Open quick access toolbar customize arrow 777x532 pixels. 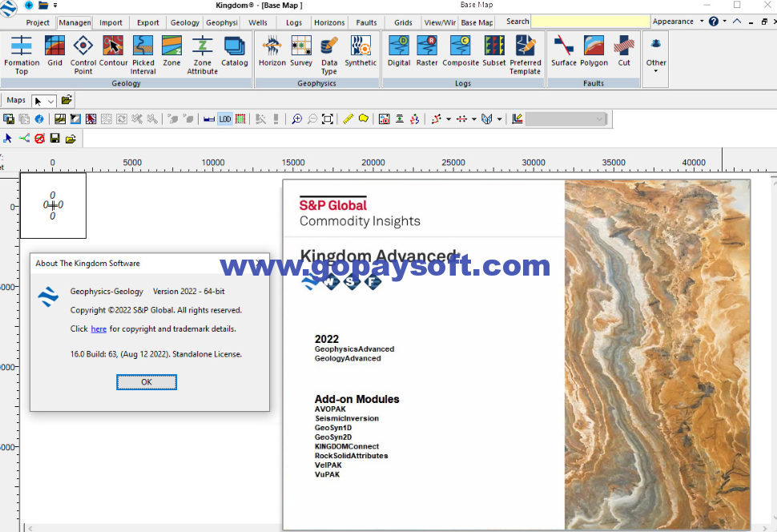pos(55,6)
